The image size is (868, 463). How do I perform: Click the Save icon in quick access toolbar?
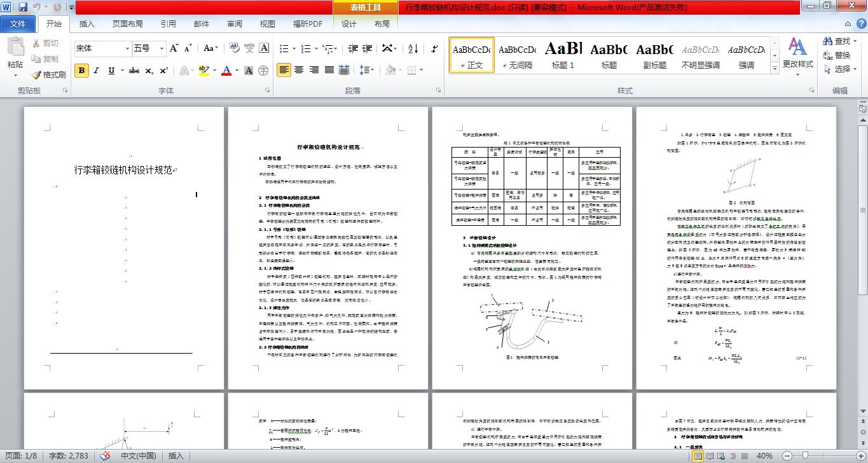pyautogui.click(x=23, y=8)
